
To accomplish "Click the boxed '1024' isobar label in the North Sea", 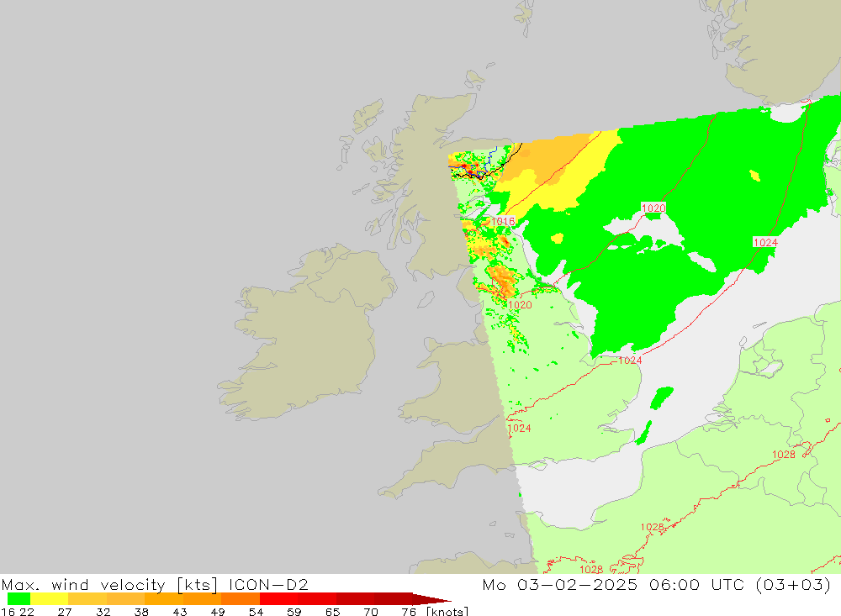I will tap(765, 242).
